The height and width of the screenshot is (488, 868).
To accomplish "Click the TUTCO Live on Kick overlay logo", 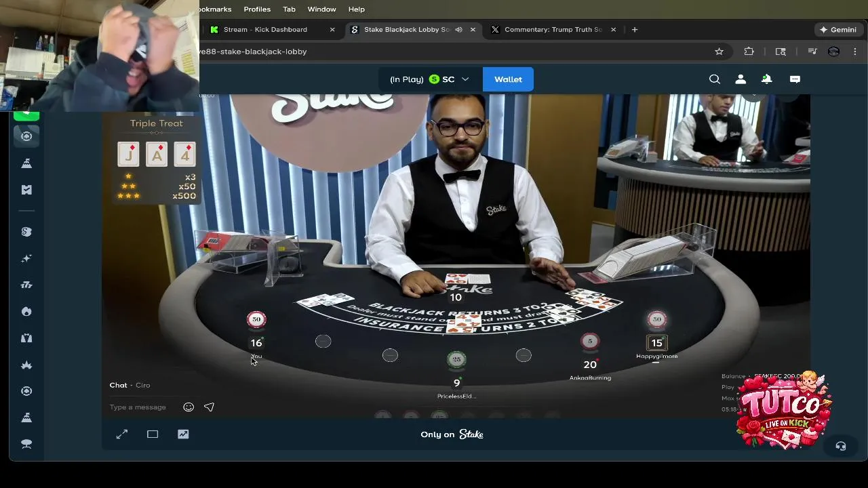I will 785,409.
